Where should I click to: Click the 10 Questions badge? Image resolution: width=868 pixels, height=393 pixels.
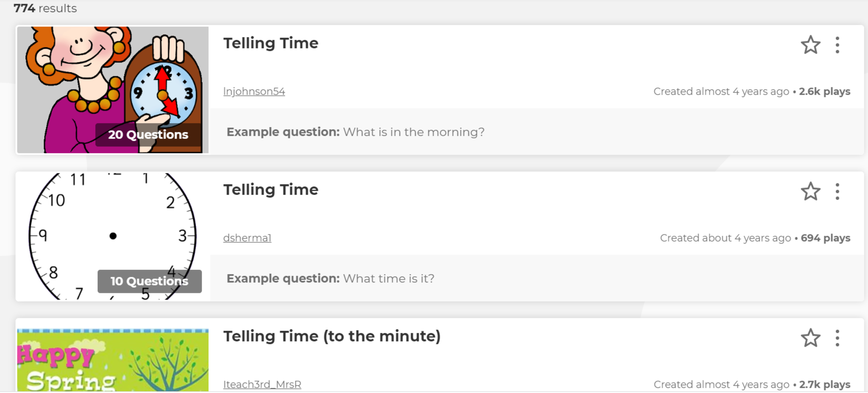[149, 281]
